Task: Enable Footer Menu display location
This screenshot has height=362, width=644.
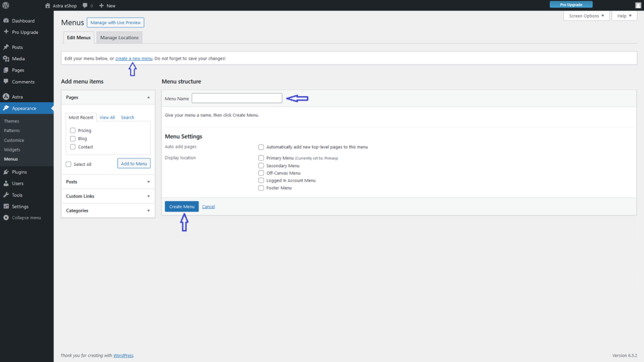Action: coord(261,188)
